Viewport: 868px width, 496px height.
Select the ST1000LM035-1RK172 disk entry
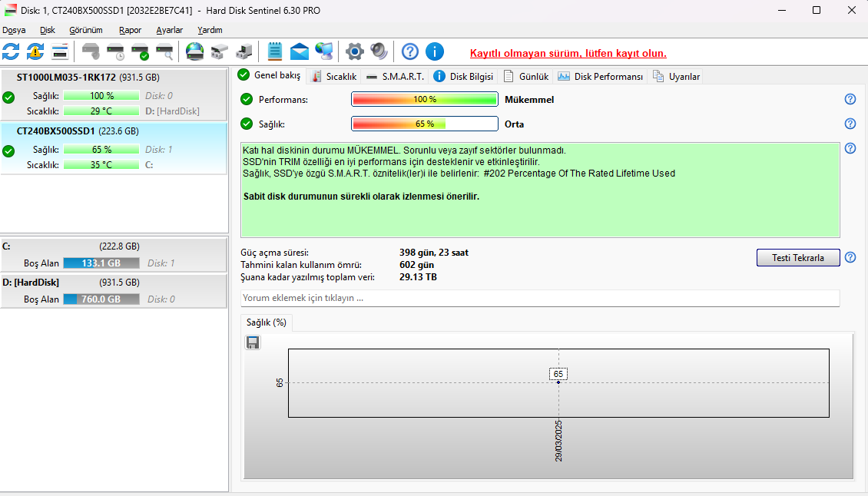(114, 94)
